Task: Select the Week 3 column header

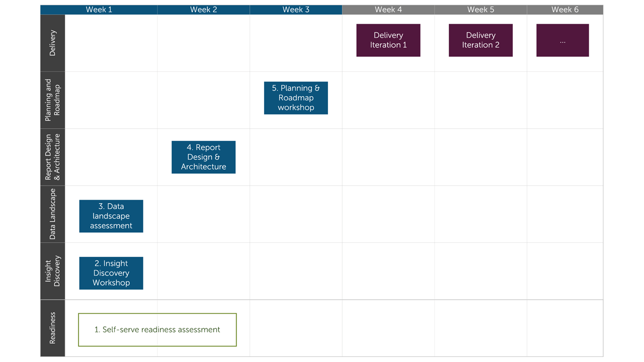Action: pyautogui.click(x=296, y=10)
